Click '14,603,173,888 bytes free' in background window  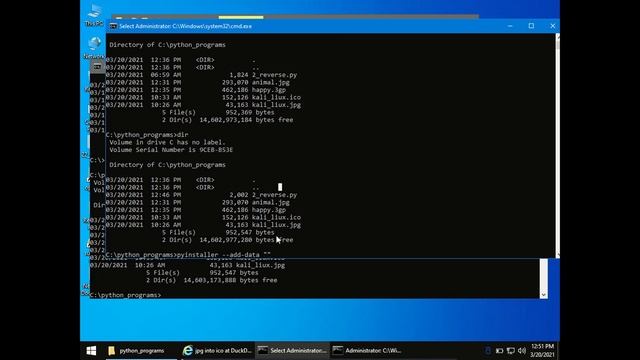(230, 280)
